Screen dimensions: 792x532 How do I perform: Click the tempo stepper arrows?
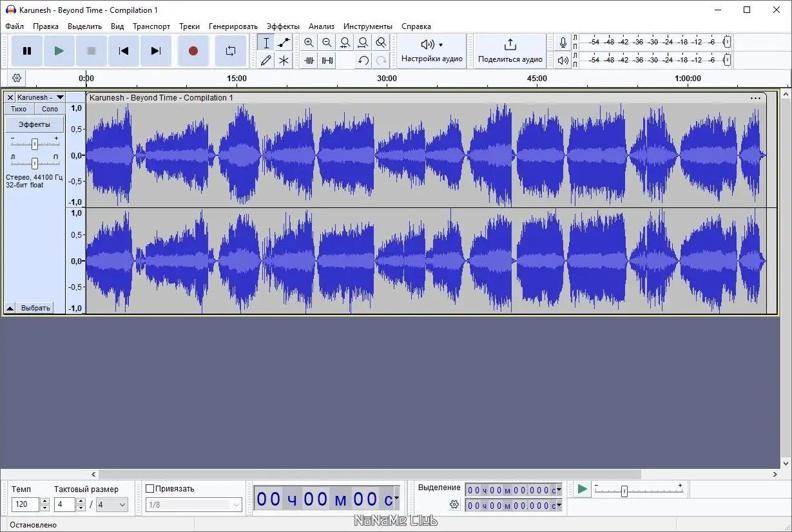click(x=44, y=504)
